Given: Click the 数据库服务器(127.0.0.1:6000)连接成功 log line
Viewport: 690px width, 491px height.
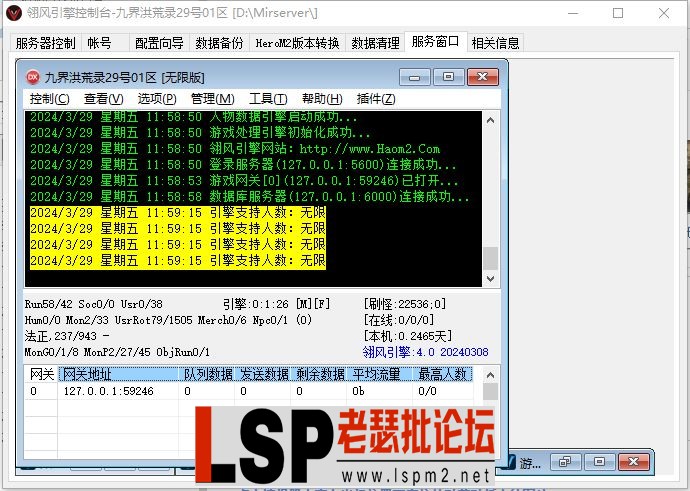Looking at the screenshot, I should coord(250,197).
